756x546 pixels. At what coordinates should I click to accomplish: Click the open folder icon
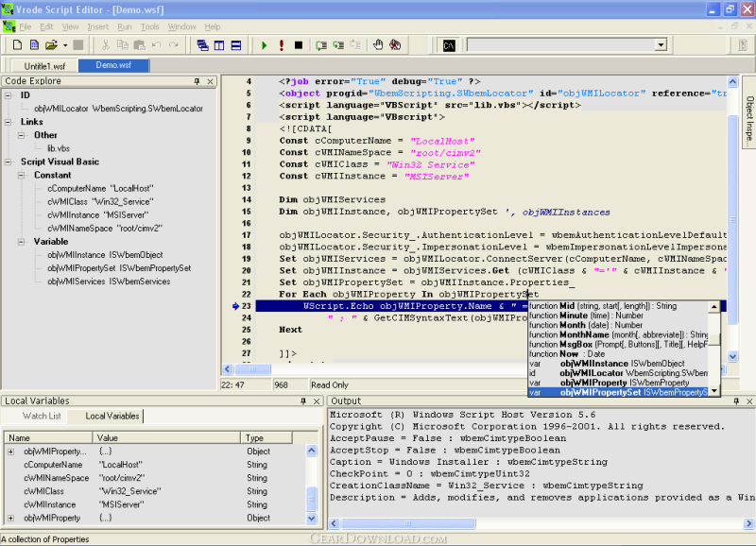(x=51, y=45)
